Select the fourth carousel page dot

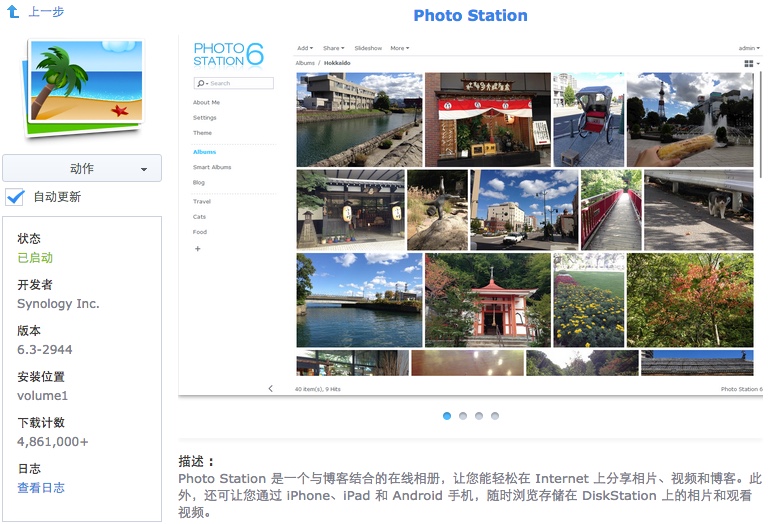point(495,416)
